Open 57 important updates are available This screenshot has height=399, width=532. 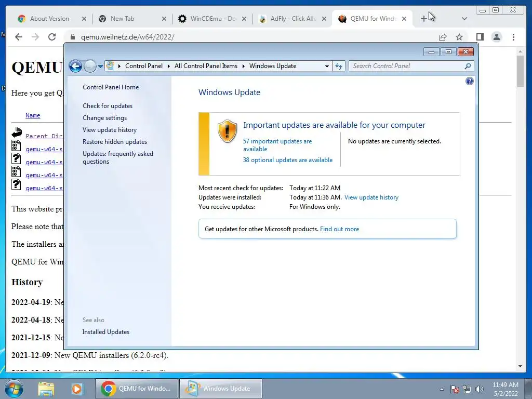277,145
